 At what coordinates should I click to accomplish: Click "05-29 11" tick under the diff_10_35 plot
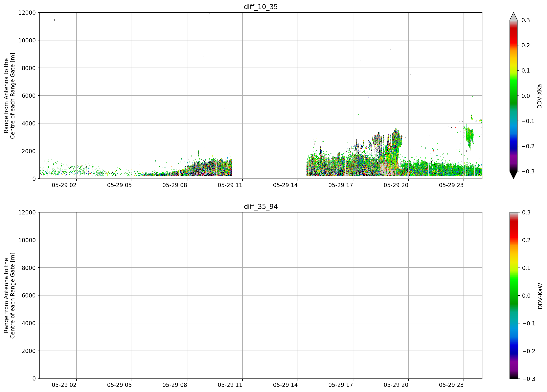(x=230, y=185)
